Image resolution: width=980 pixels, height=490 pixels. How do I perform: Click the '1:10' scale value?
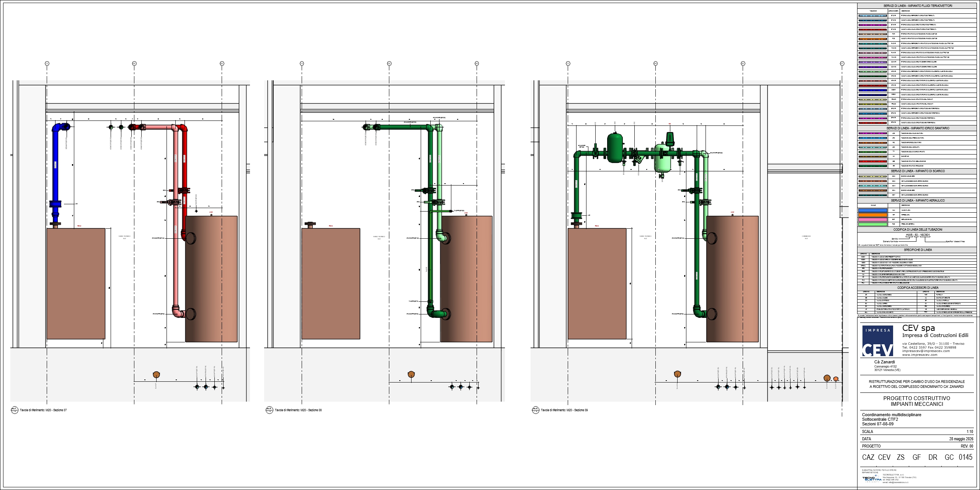[x=970, y=431]
